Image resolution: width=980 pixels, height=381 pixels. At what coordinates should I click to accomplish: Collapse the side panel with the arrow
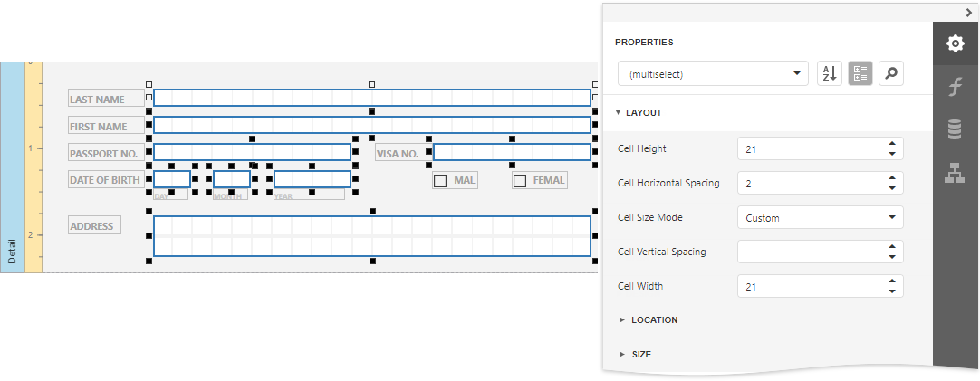point(969,12)
